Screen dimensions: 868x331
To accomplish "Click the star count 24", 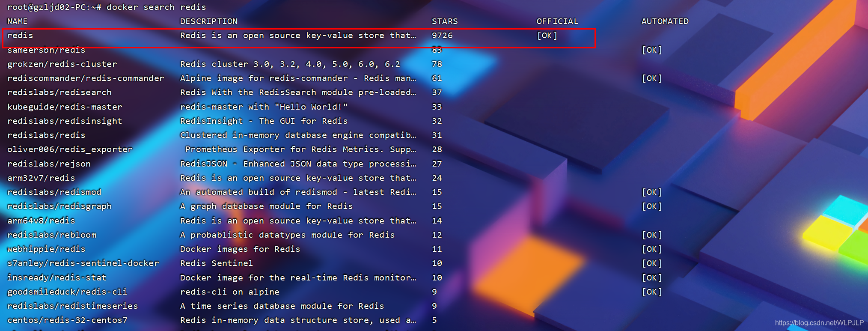I will [437, 178].
